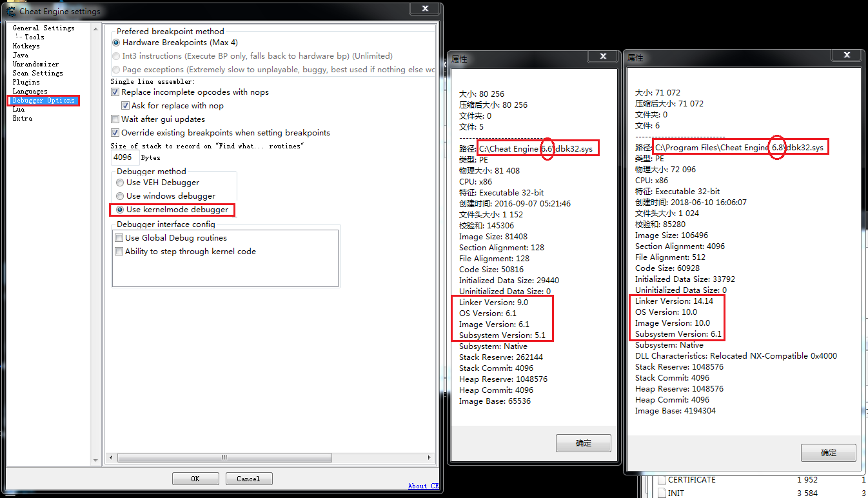This screenshot has width=868, height=498.
Task: Open the About CE link
Action: click(424, 486)
